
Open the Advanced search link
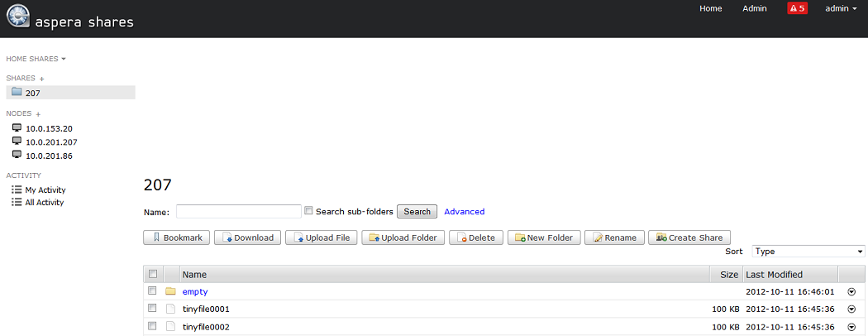(x=464, y=212)
